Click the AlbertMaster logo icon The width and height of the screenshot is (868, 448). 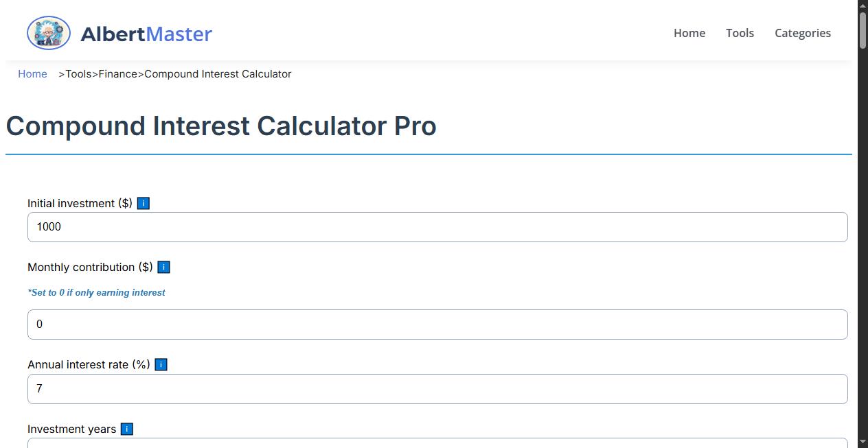click(48, 32)
